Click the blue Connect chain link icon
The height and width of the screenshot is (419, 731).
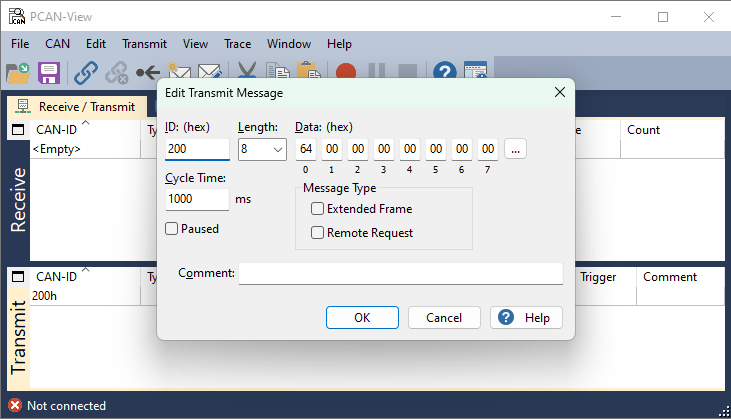point(86,73)
